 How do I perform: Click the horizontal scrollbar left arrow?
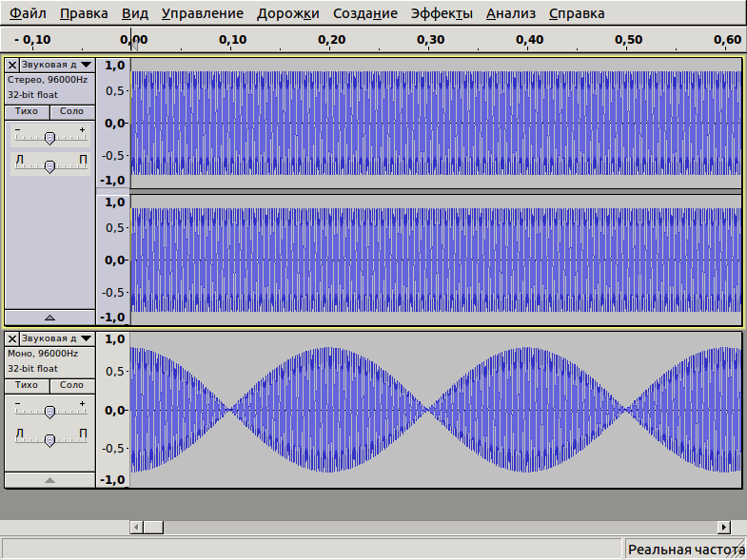coord(136,527)
